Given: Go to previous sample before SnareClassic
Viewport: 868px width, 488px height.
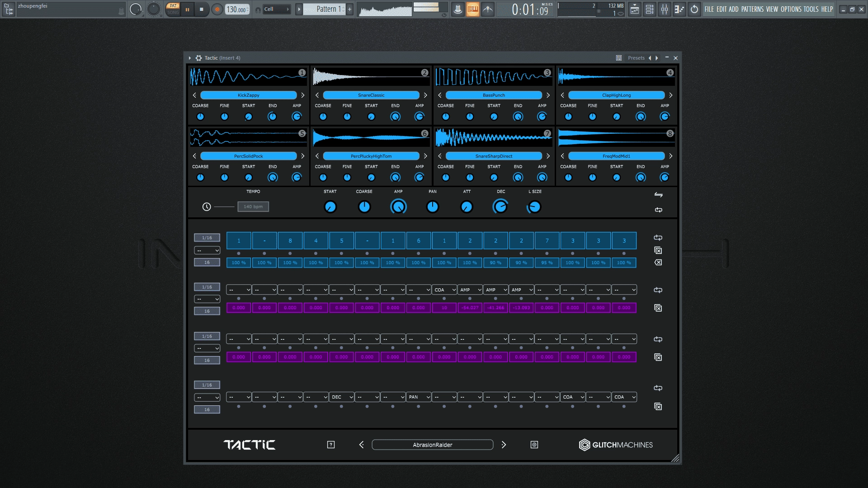Looking at the screenshot, I should (x=317, y=95).
